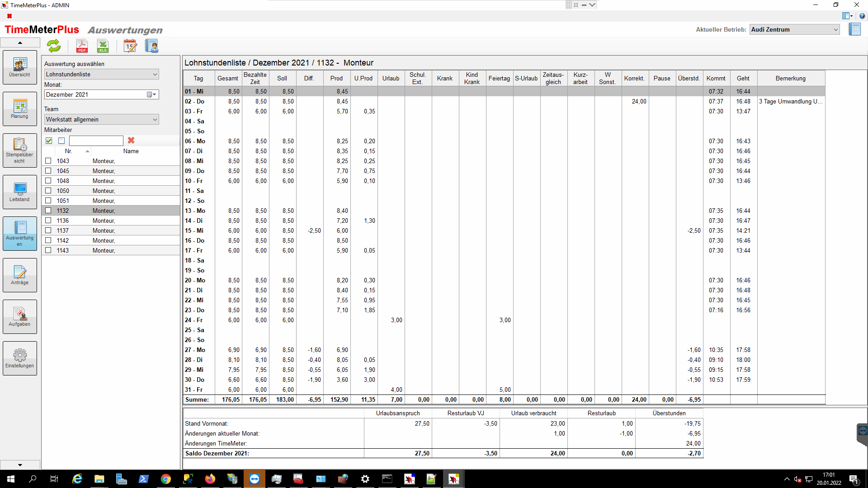Image resolution: width=868 pixels, height=488 pixels.
Task: Click the Überstd. column header
Action: (689, 78)
